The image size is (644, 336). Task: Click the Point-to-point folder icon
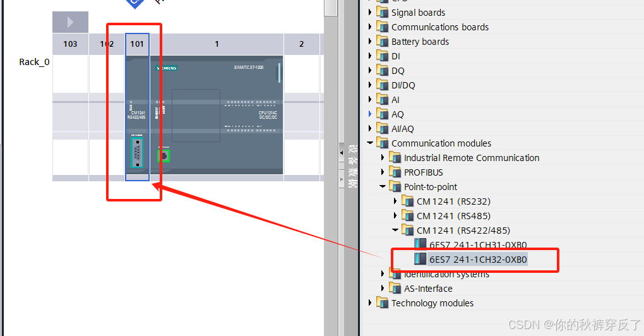tap(395, 186)
